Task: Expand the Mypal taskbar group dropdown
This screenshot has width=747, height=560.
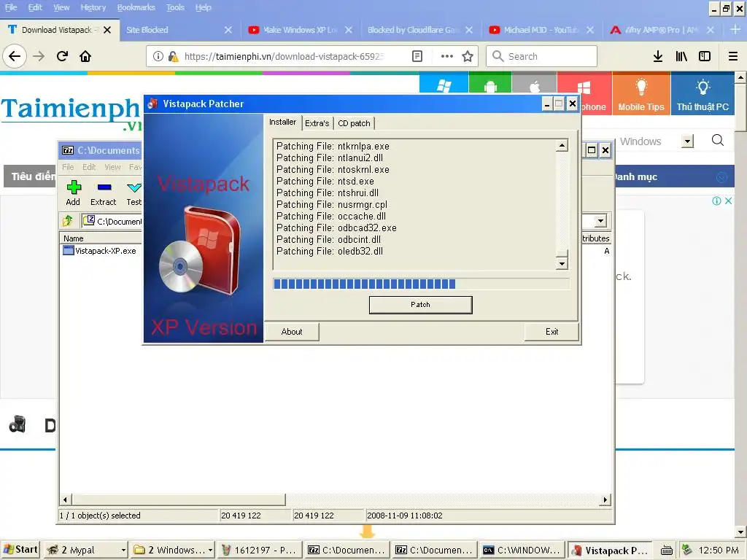Action: pos(123,550)
